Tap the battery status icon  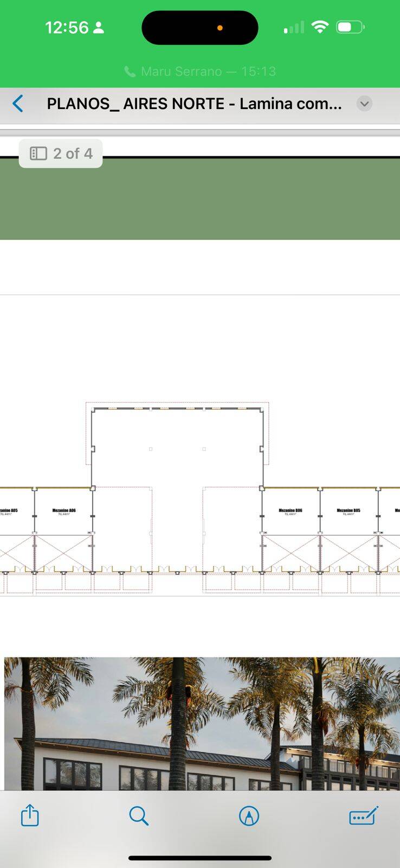tap(351, 27)
